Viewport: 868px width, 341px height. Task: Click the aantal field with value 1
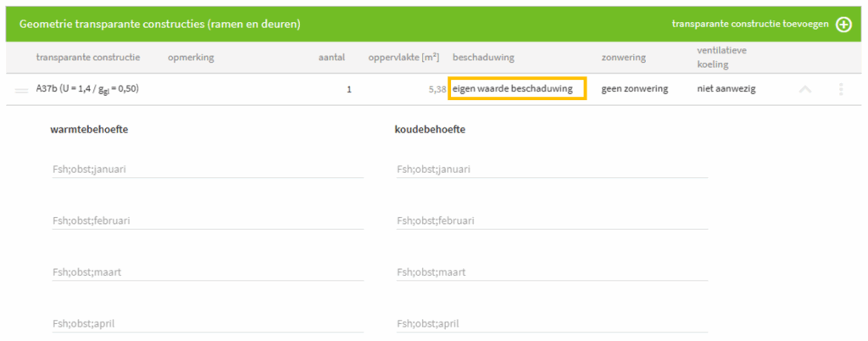coord(331,88)
